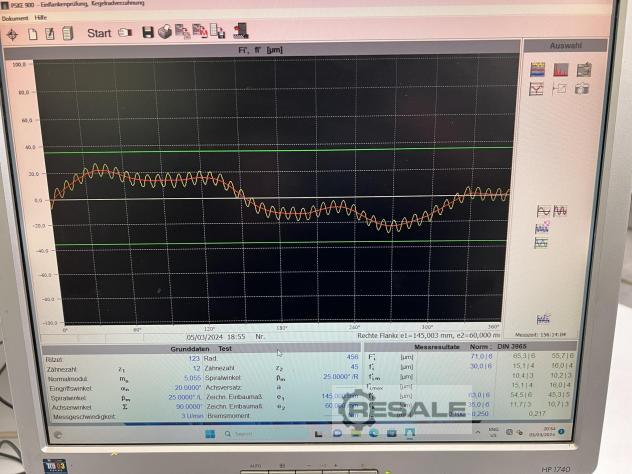Open the Hilfe menu

click(x=41, y=18)
